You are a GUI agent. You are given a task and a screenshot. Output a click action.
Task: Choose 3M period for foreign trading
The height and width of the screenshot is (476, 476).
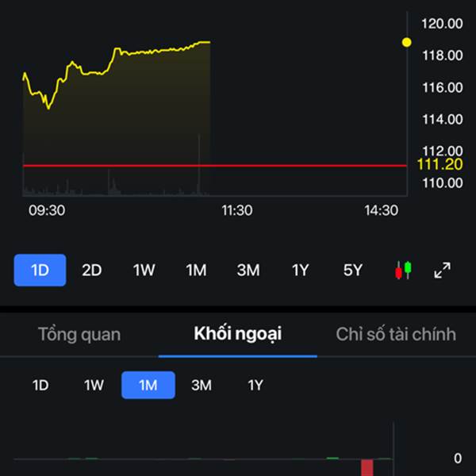click(202, 386)
